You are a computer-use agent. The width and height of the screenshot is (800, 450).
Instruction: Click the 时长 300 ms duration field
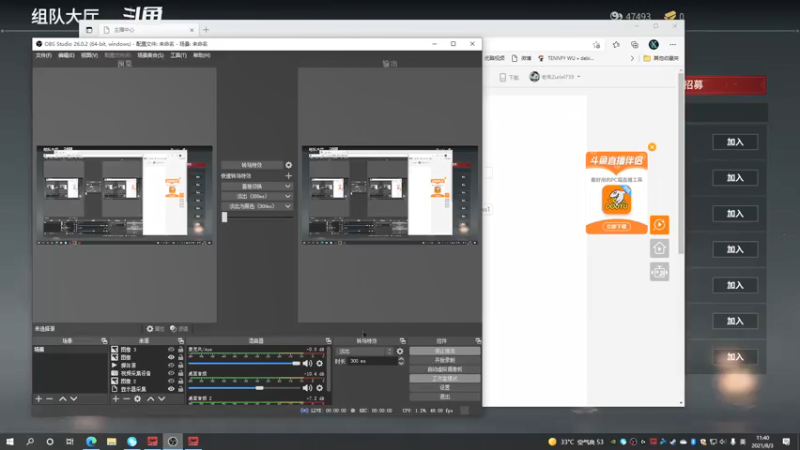point(372,361)
